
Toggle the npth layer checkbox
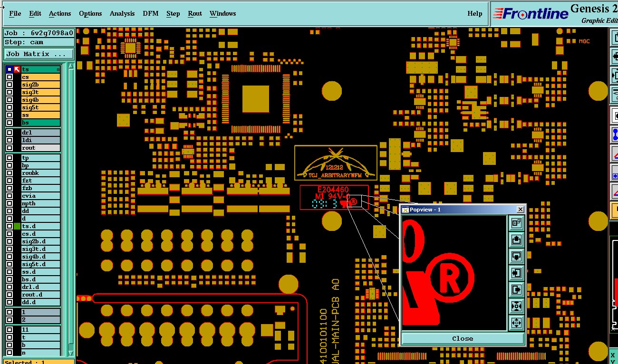(10, 203)
